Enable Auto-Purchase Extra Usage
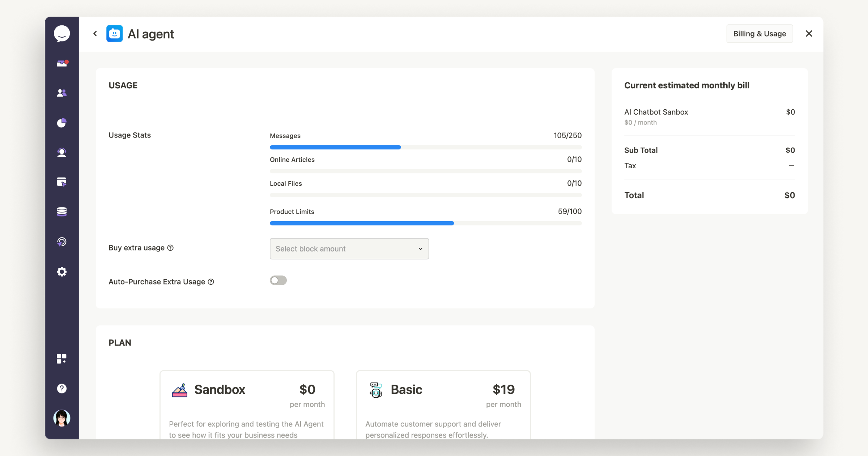Viewport: 868px width, 456px height. (x=278, y=280)
